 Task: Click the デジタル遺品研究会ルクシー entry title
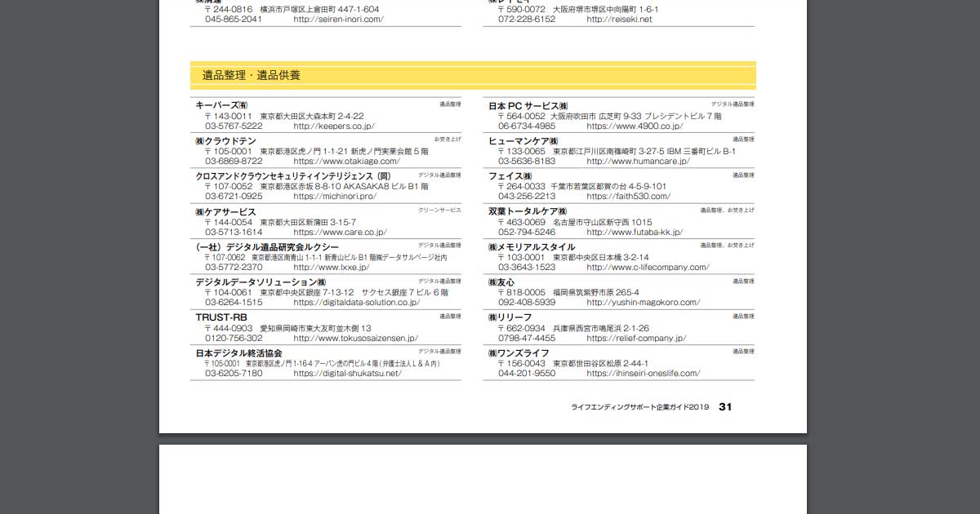(x=267, y=247)
